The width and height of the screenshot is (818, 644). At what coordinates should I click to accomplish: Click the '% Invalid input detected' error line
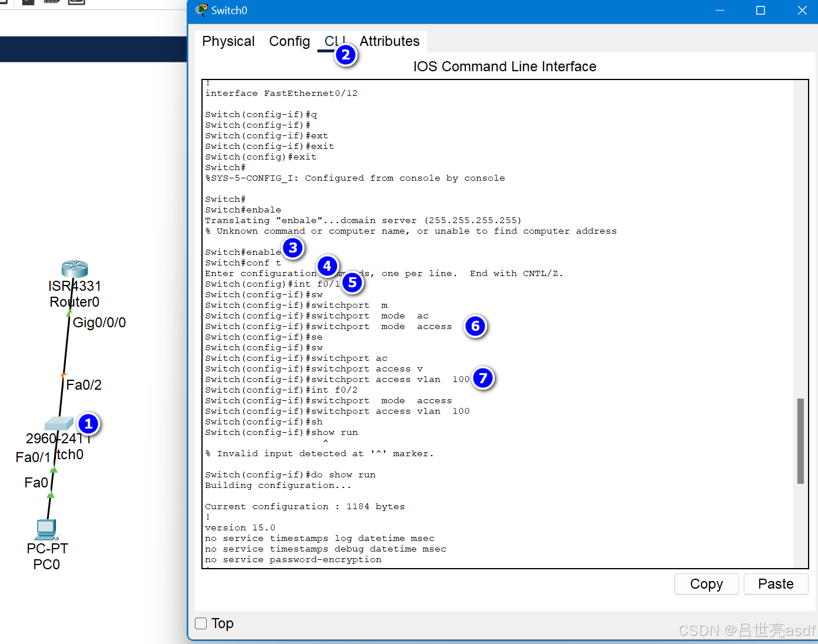319,453
